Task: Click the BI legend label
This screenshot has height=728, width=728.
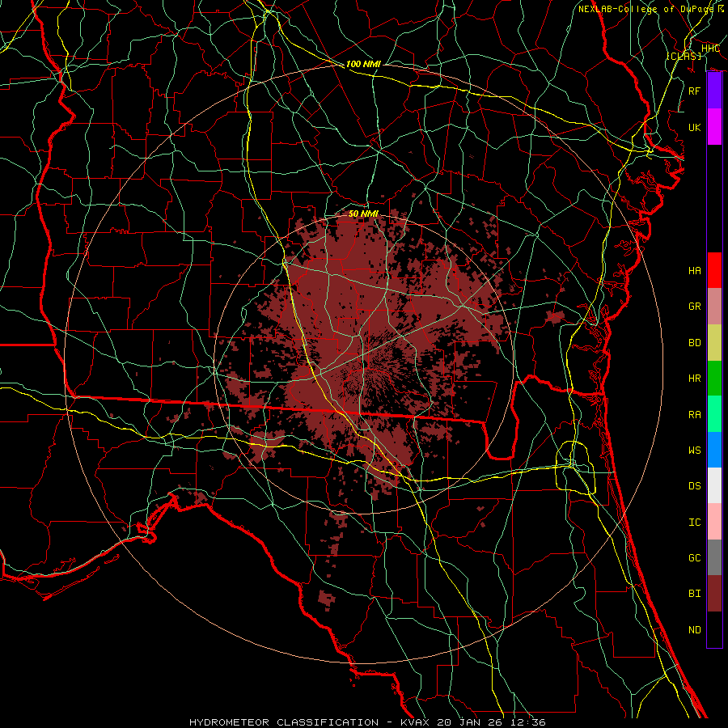Action: click(x=695, y=594)
